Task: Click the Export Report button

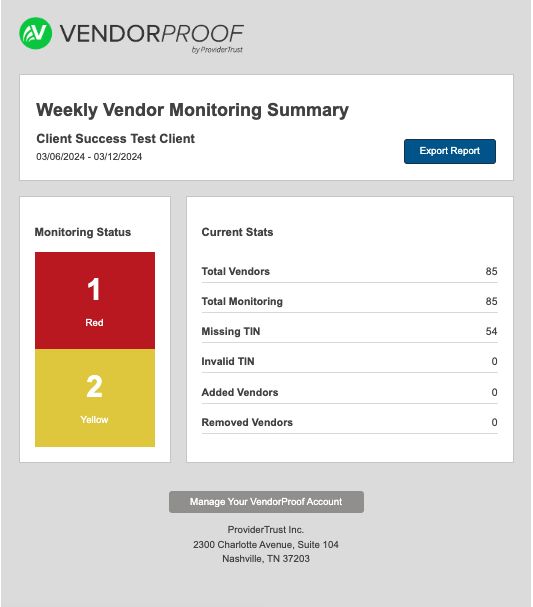Action: coord(450,151)
